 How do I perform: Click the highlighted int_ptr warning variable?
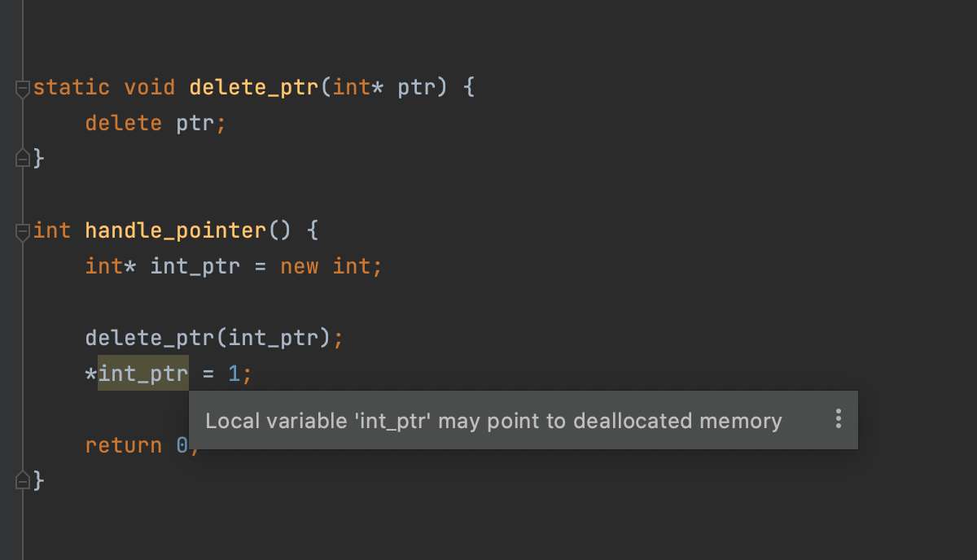point(143,374)
